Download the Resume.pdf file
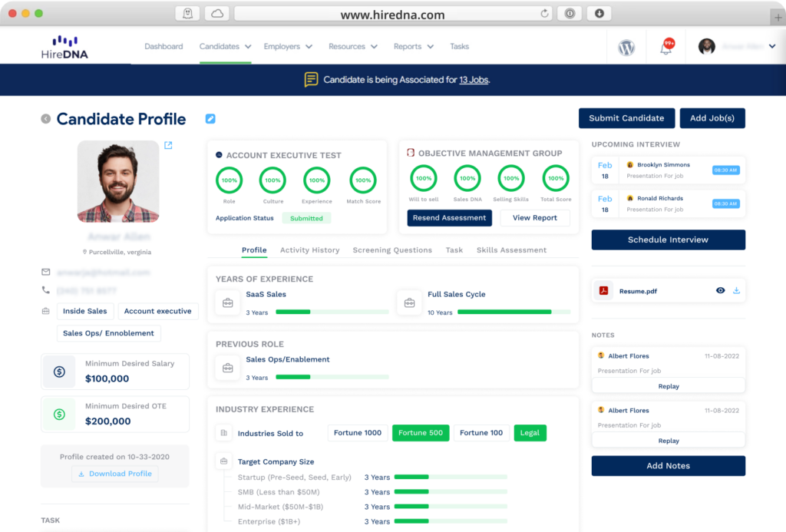This screenshot has width=786, height=532. [736, 290]
